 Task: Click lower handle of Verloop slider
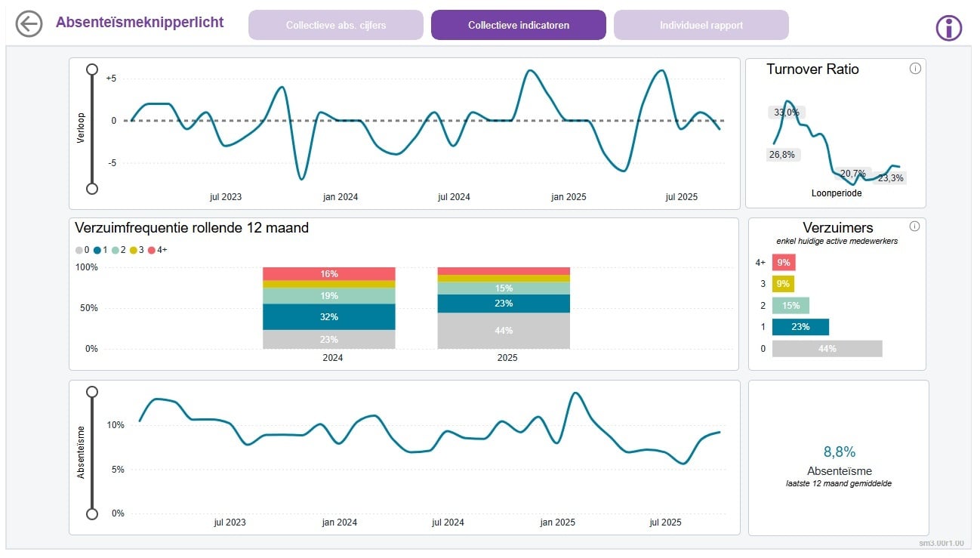[x=92, y=189]
